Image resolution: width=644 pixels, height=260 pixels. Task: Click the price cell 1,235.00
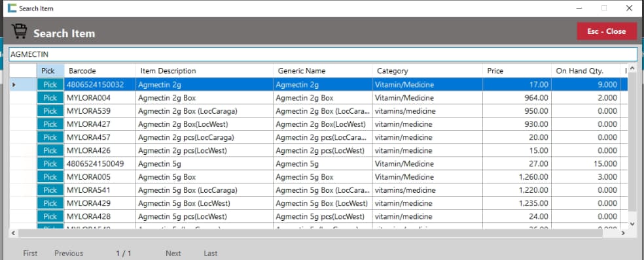pos(516,203)
